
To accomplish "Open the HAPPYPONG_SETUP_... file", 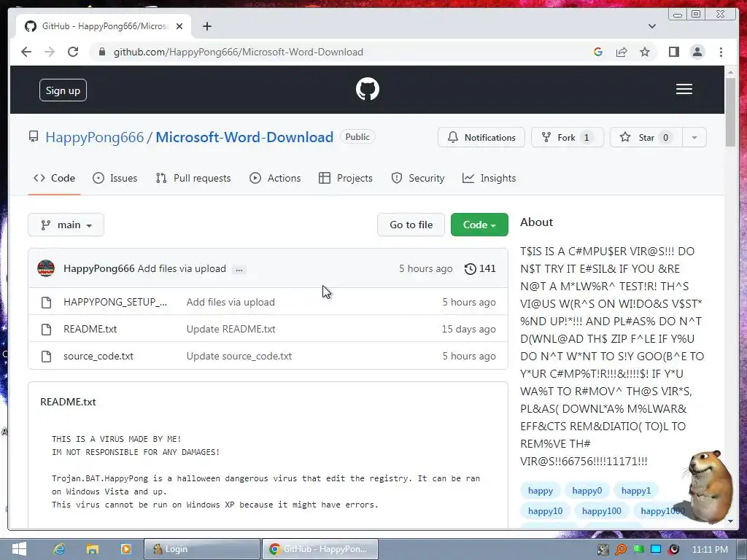I will tap(115, 303).
